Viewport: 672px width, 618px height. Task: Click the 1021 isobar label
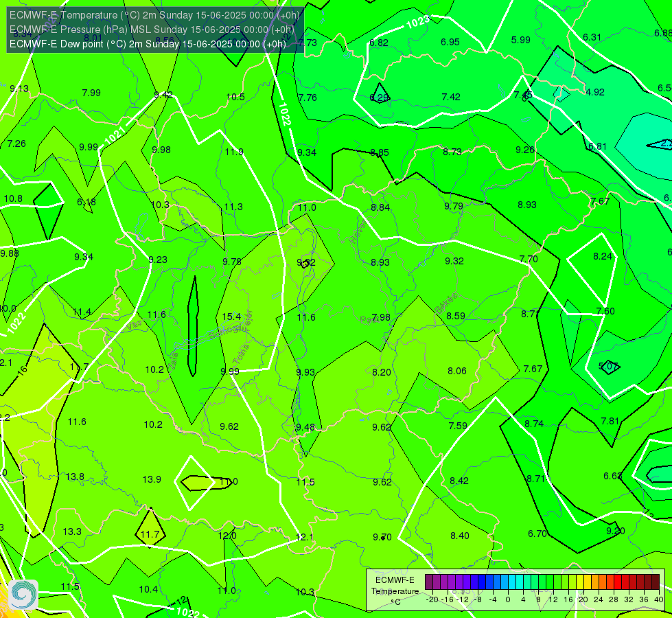pyautogui.click(x=115, y=136)
